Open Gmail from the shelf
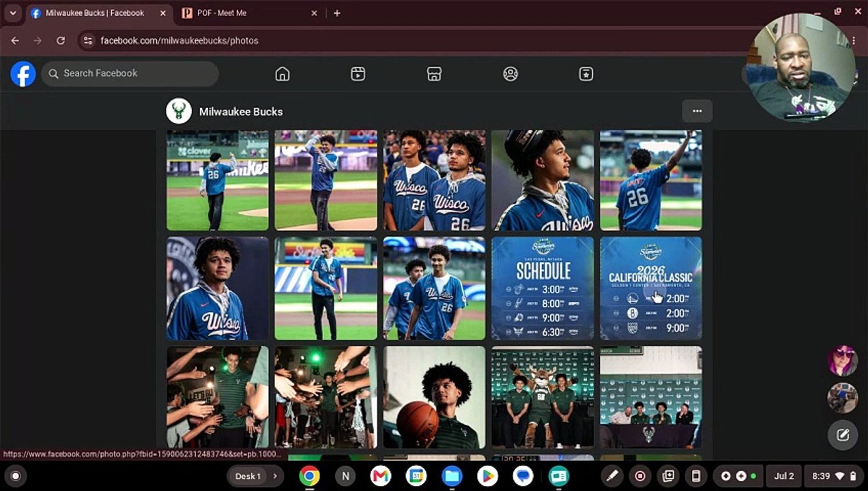The image size is (868, 491). (x=381, y=476)
